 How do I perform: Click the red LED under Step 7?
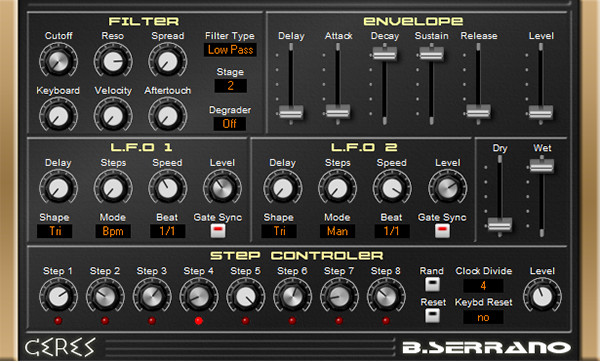coord(339,321)
